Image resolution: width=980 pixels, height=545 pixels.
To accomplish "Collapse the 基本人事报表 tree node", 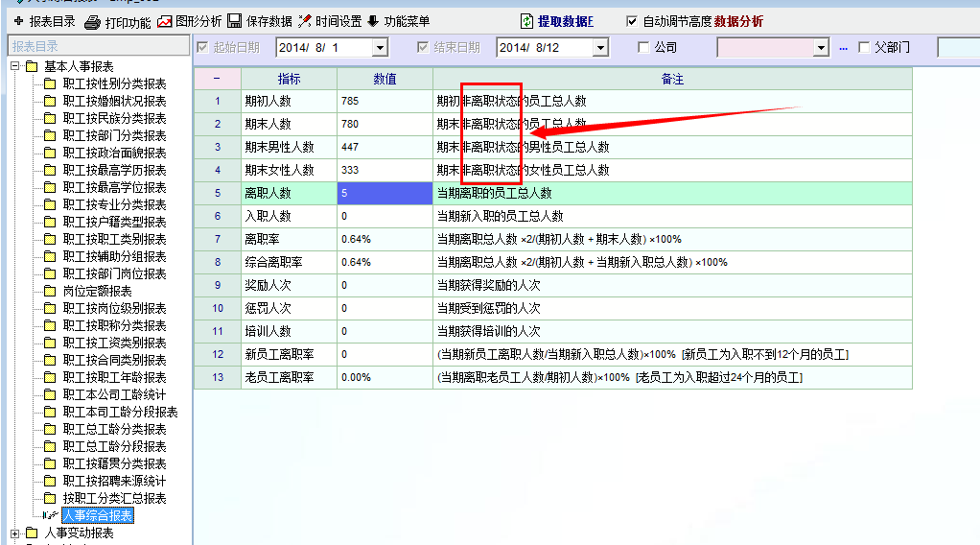I will click(x=14, y=66).
